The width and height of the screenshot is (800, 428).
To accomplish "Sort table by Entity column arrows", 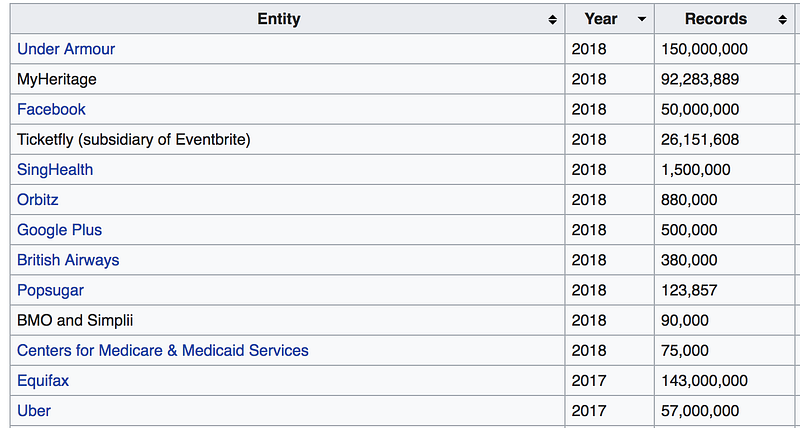I will tap(552, 20).
